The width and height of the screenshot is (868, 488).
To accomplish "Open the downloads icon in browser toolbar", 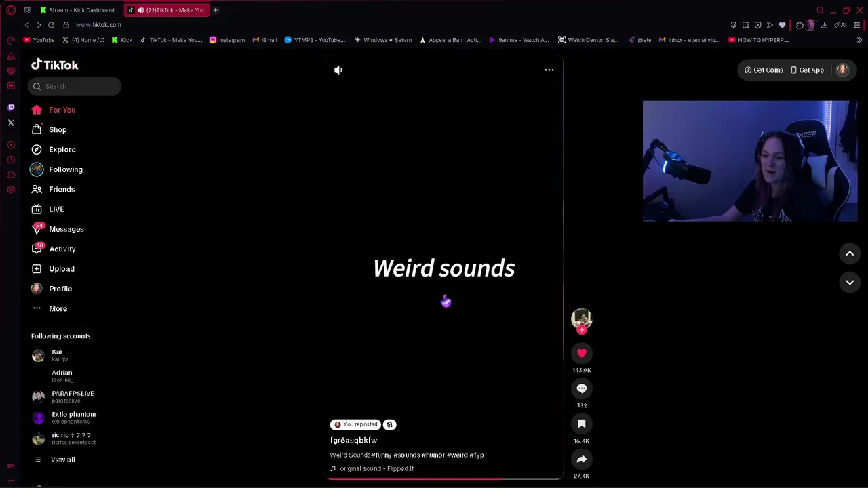I will [x=824, y=25].
